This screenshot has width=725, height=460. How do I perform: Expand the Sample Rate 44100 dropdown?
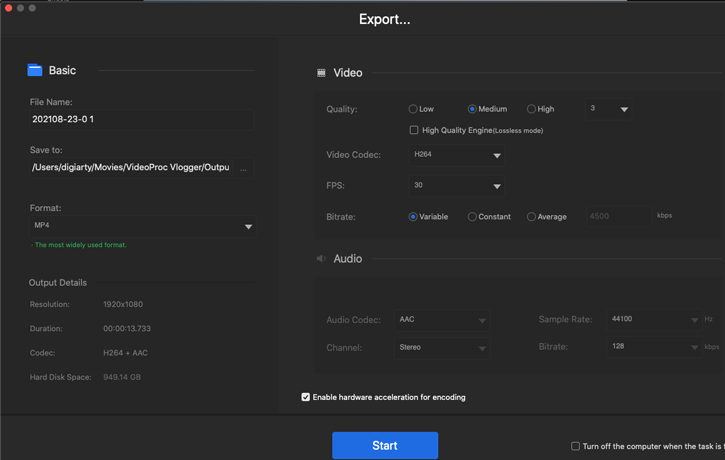[x=653, y=320]
